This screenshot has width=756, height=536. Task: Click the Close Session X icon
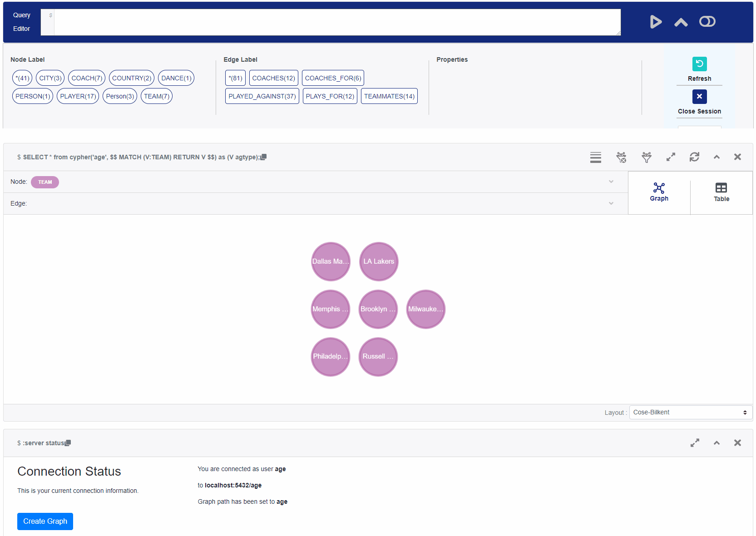699,96
